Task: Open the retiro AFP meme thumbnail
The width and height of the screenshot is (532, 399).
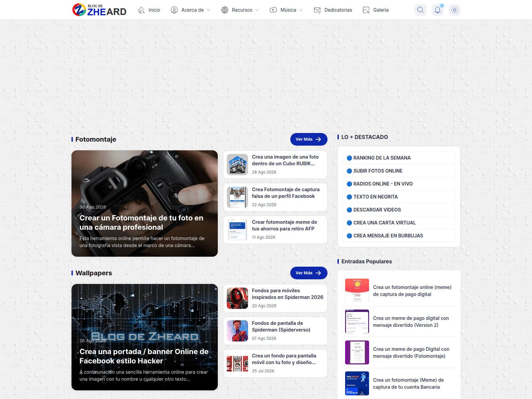Action: click(237, 230)
